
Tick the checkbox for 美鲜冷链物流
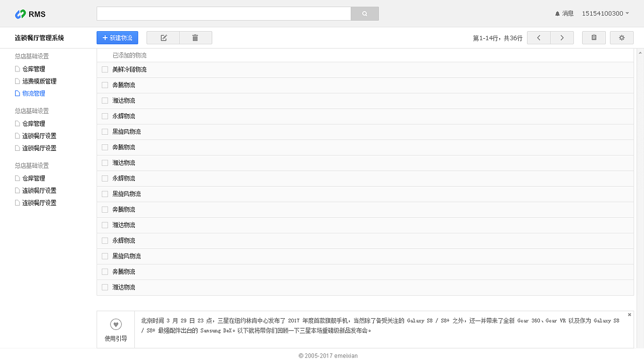tap(105, 69)
